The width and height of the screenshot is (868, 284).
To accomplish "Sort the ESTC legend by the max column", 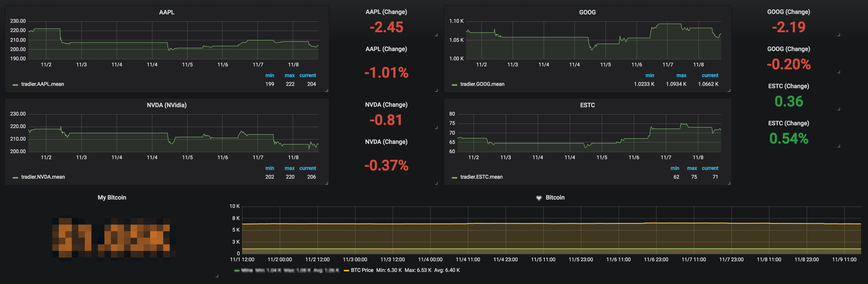I will (x=692, y=168).
